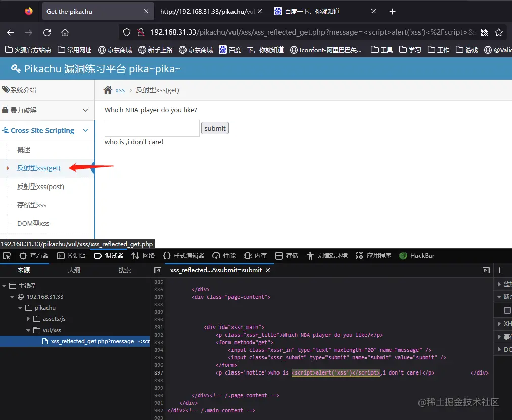Toggle the sources pane collapse icon
Screen dimensions: 512x420
coord(158,270)
